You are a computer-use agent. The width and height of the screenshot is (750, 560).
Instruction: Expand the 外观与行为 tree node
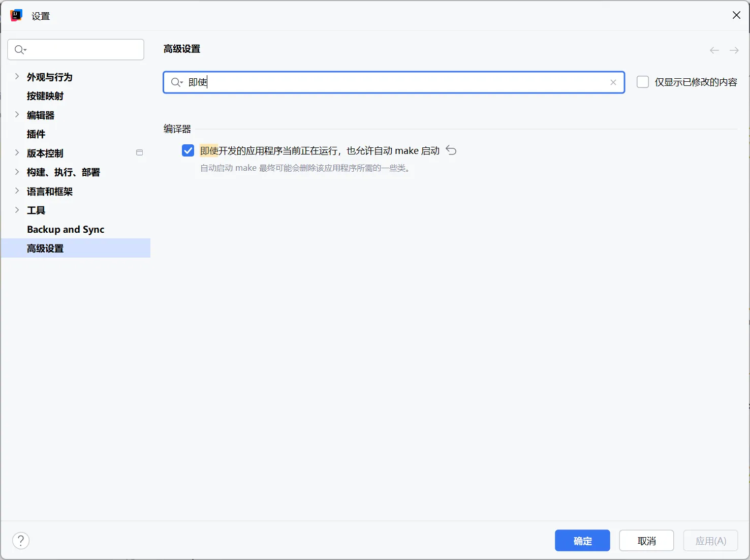tap(17, 77)
